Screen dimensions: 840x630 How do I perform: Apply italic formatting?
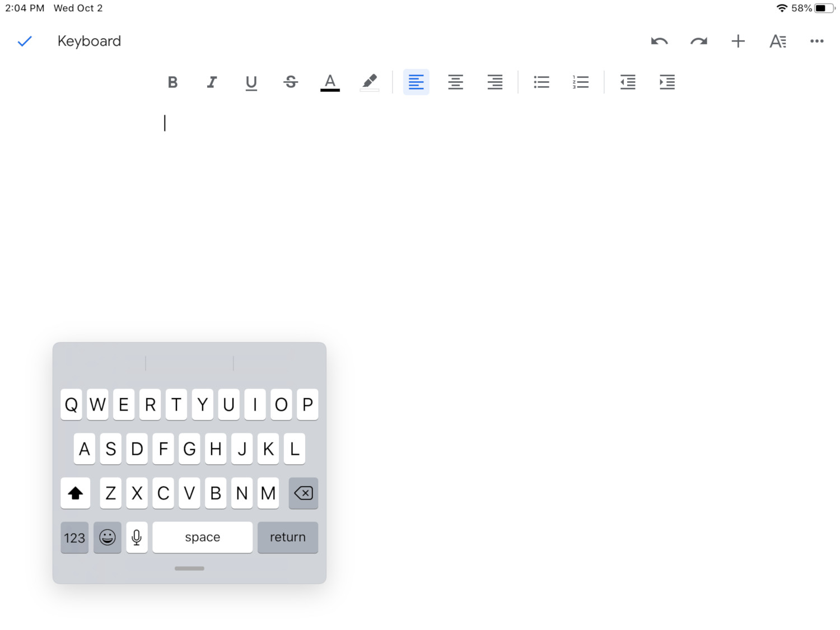[212, 82]
